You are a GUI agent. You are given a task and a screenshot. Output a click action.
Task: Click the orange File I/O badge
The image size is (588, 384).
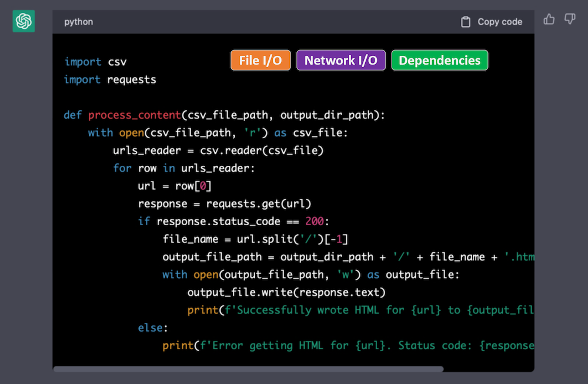[260, 59]
